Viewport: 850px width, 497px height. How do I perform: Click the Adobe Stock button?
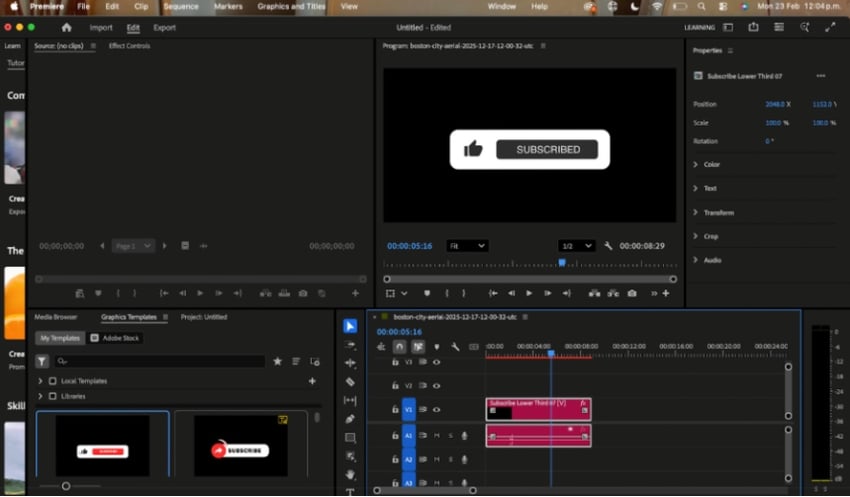click(x=115, y=338)
